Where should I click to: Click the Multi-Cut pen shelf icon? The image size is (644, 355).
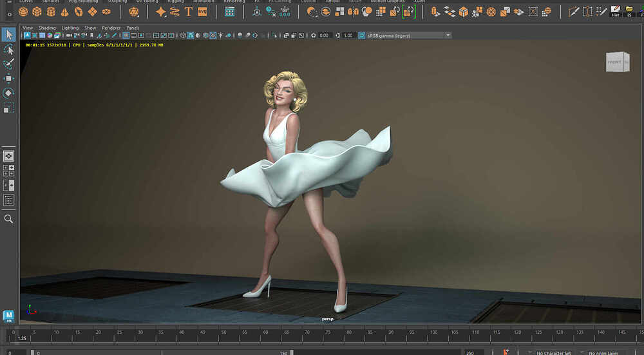[x=574, y=12]
